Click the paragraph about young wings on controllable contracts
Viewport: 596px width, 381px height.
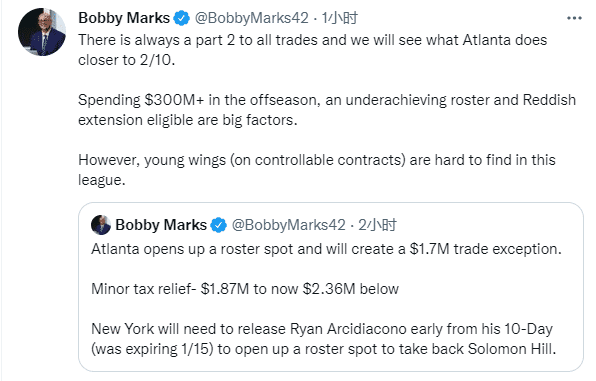pyautogui.click(x=317, y=170)
